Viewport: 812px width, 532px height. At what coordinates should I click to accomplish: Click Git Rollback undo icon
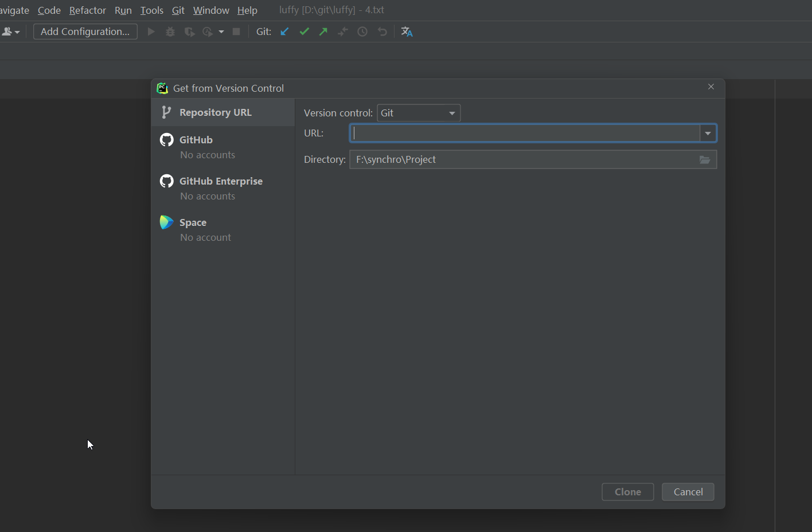tap(382, 32)
